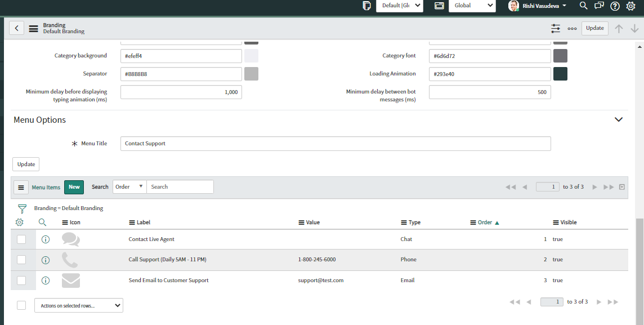Click the filter funnel icon
The width and height of the screenshot is (644, 325).
pyautogui.click(x=22, y=208)
